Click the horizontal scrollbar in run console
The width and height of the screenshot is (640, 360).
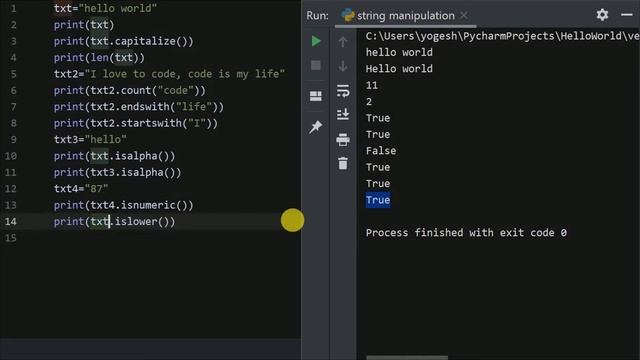click(x=407, y=358)
